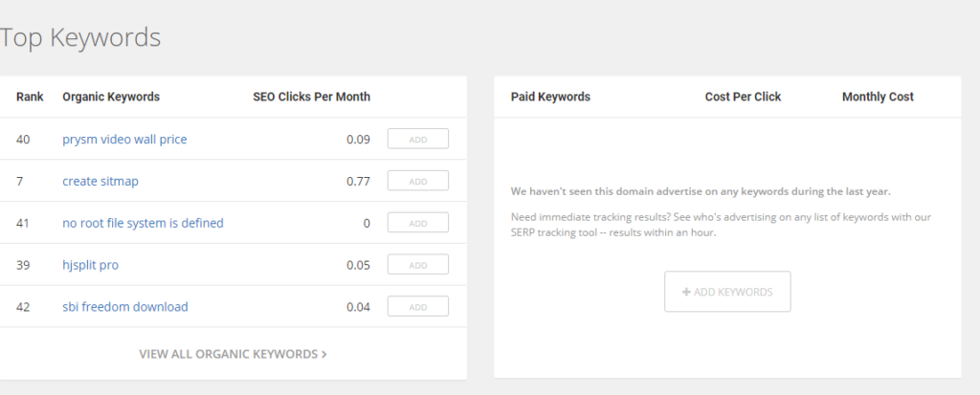Image resolution: width=980 pixels, height=395 pixels.
Task: Click ADD button for sbi freedom download
Action: pyautogui.click(x=417, y=307)
